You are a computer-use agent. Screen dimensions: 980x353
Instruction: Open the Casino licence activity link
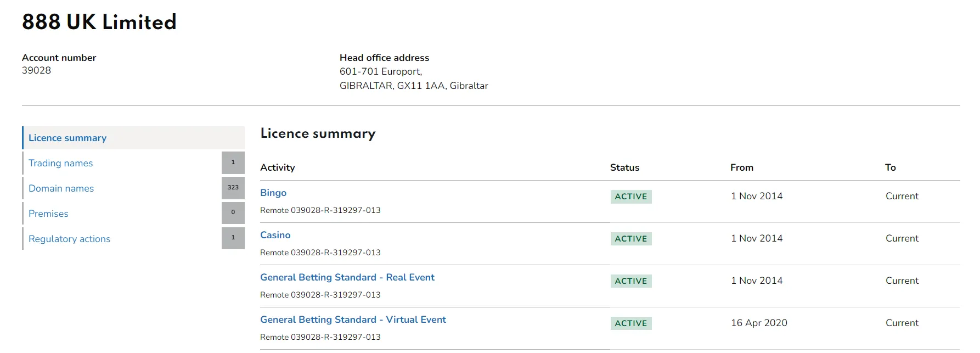coord(275,235)
